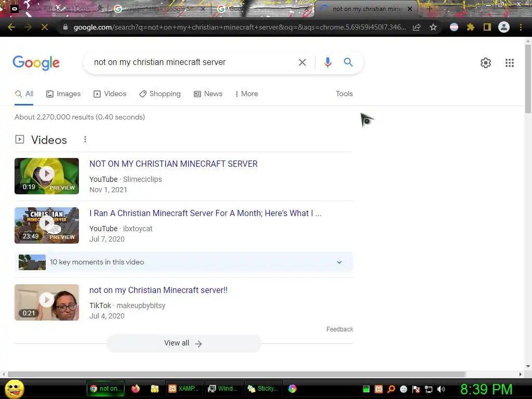This screenshot has width=532, height=399.
Task: Open a new browser tab
Action: coord(429,9)
